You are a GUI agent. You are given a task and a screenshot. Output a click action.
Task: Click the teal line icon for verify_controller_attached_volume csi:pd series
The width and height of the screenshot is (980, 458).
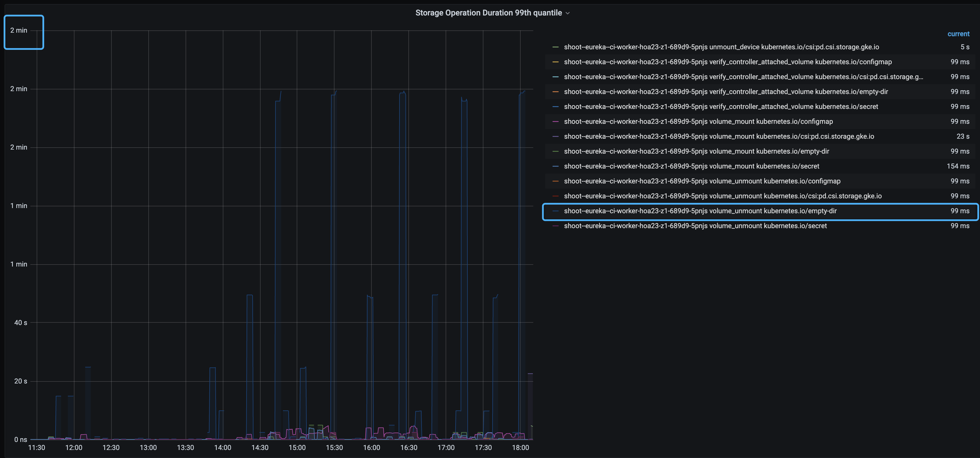555,77
